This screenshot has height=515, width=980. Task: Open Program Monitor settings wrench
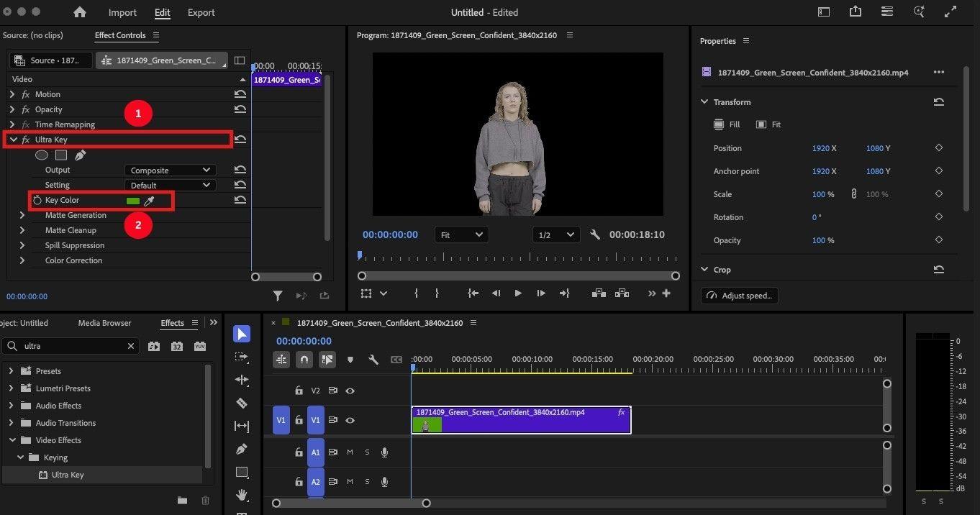pyautogui.click(x=594, y=234)
